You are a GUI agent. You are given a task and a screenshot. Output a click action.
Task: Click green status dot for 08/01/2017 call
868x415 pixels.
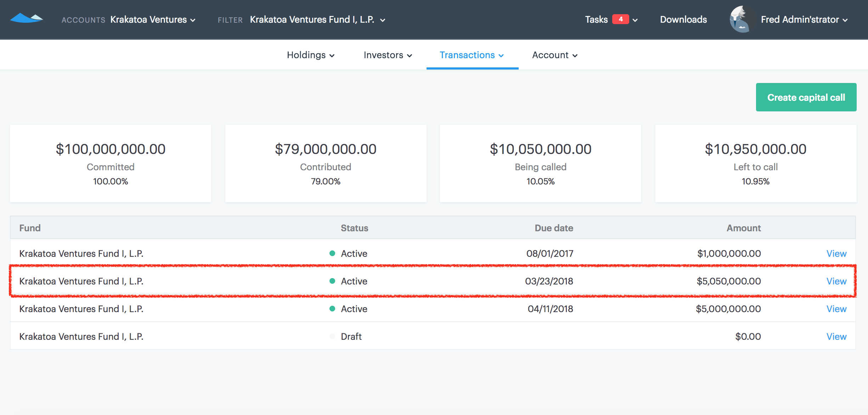[332, 253]
